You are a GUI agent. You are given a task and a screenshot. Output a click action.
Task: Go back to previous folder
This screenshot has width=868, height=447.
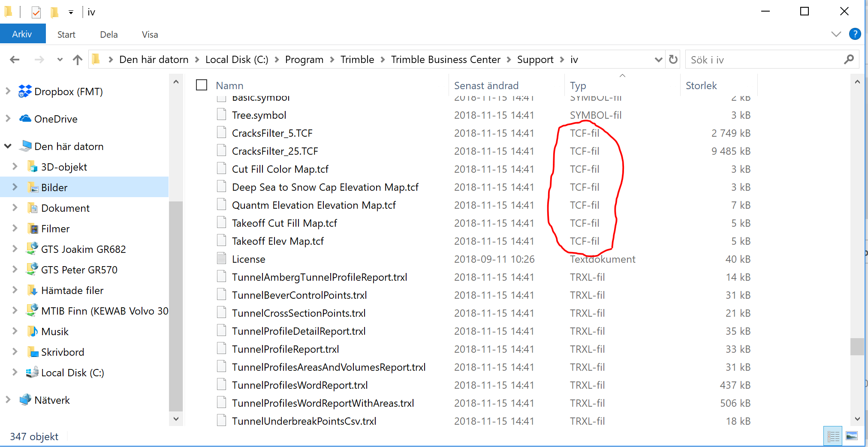pos(15,60)
